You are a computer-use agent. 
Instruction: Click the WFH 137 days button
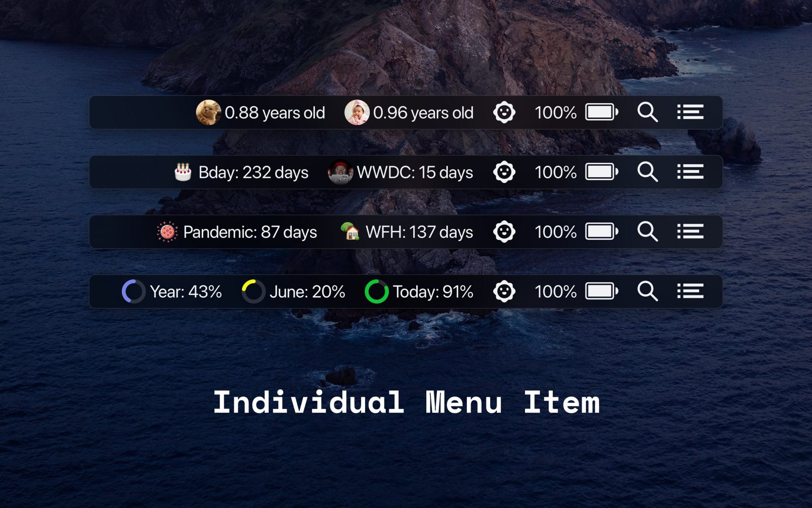point(406,231)
